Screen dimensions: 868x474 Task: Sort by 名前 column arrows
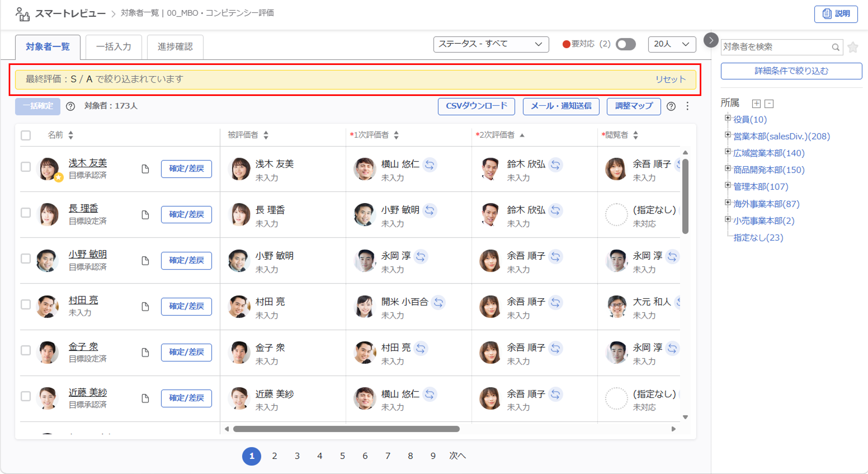point(71,135)
